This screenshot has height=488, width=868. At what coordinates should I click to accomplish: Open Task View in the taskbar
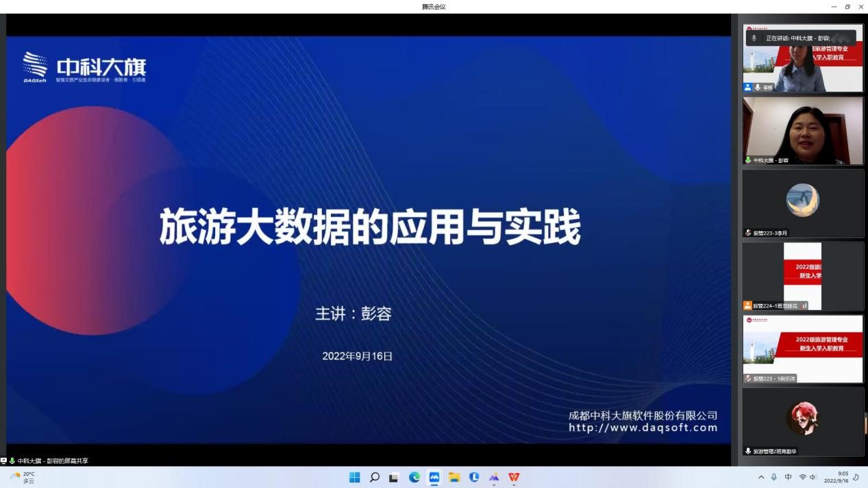coord(394,478)
